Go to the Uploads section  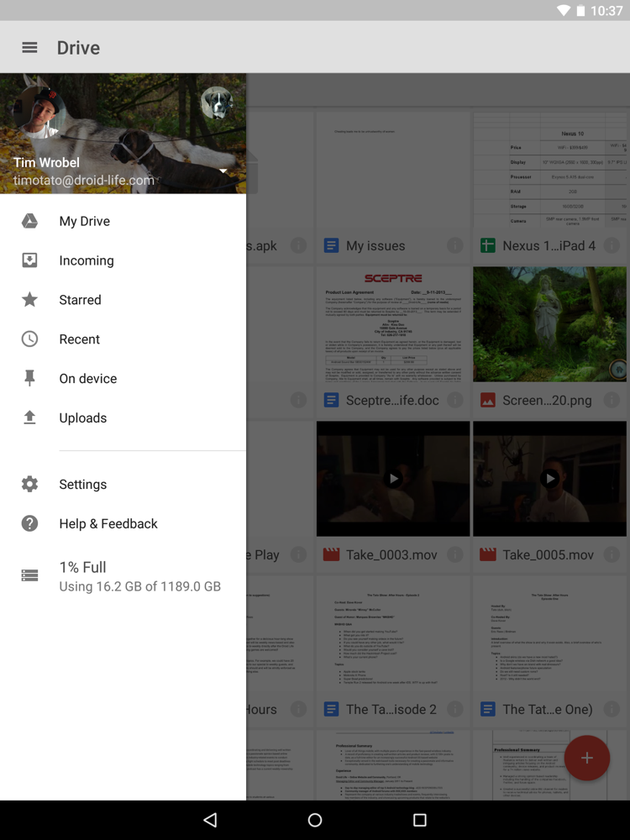pyautogui.click(x=82, y=418)
